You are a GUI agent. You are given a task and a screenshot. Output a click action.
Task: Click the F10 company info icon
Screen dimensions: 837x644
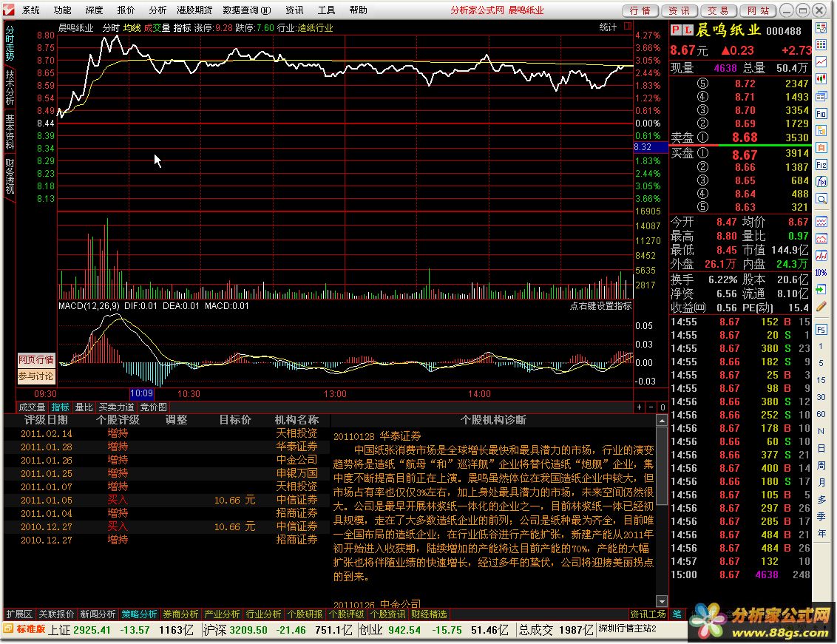(x=821, y=114)
